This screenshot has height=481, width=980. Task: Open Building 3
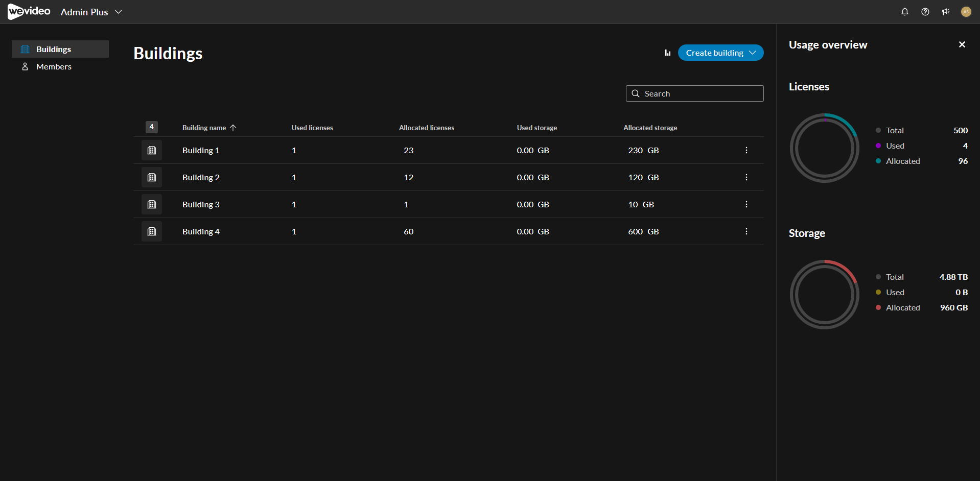(x=201, y=204)
